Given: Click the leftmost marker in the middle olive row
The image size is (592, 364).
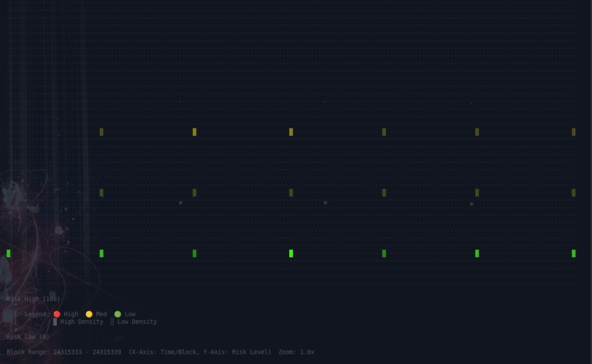Looking at the screenshot, I should (101, 192).
